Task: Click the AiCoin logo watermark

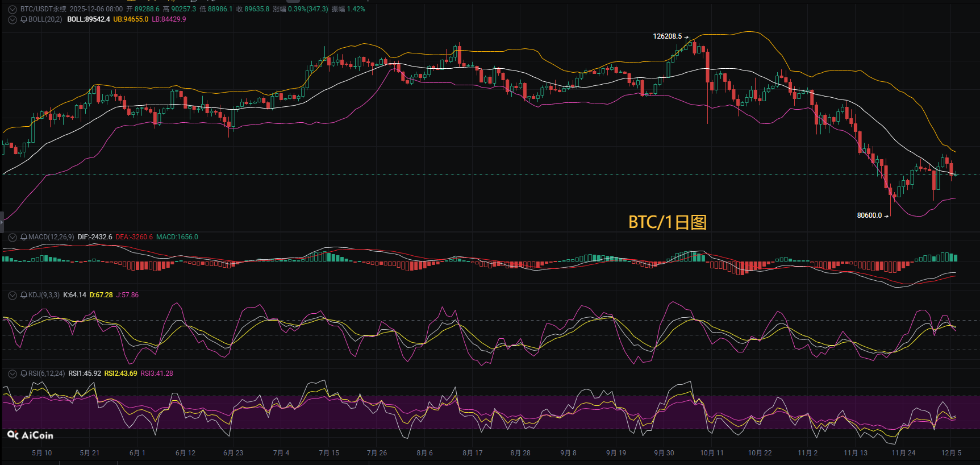Action: tap(31, 435)
